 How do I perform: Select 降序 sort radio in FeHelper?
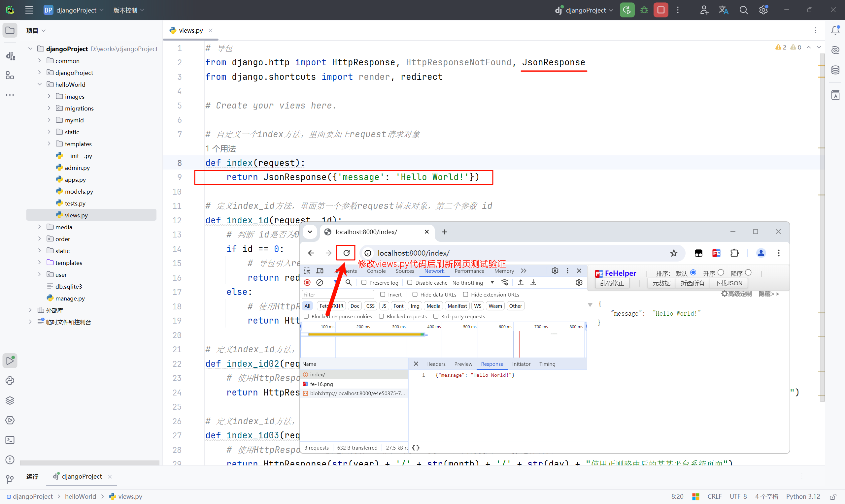coord(748,273)
